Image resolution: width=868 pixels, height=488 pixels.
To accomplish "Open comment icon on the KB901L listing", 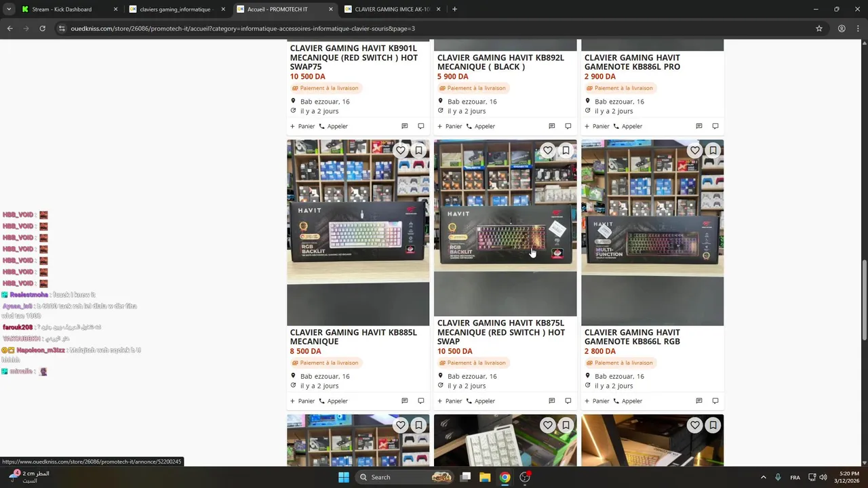I will (421, 126).
